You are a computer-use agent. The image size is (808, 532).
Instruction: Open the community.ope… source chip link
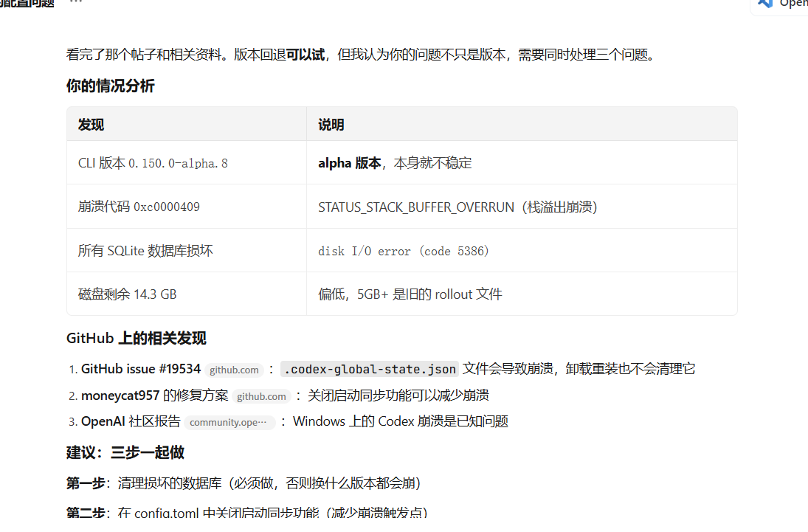pyautogui.click(x=229, y=422)
